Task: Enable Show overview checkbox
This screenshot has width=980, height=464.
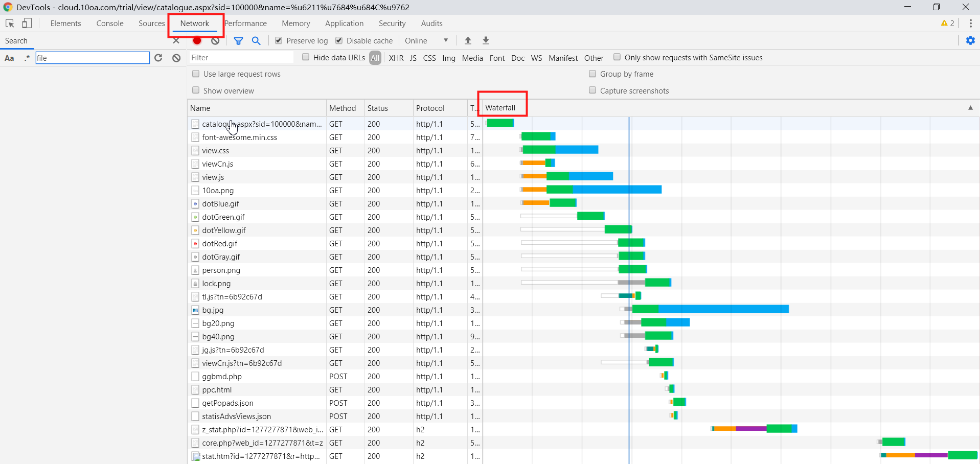Action: tap(196, 90)
